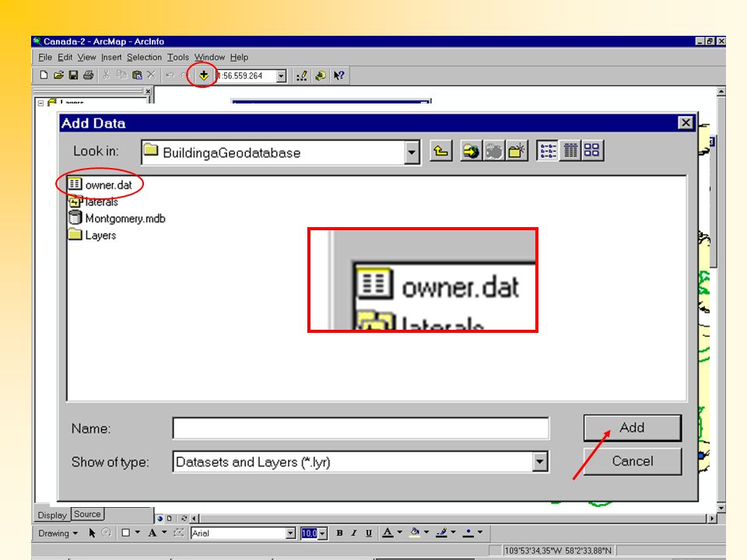This screenshot has height=560, width=747.
Task: Open the font size dropdown arrow
Action: pyautogui.click(x=322, y=534)
